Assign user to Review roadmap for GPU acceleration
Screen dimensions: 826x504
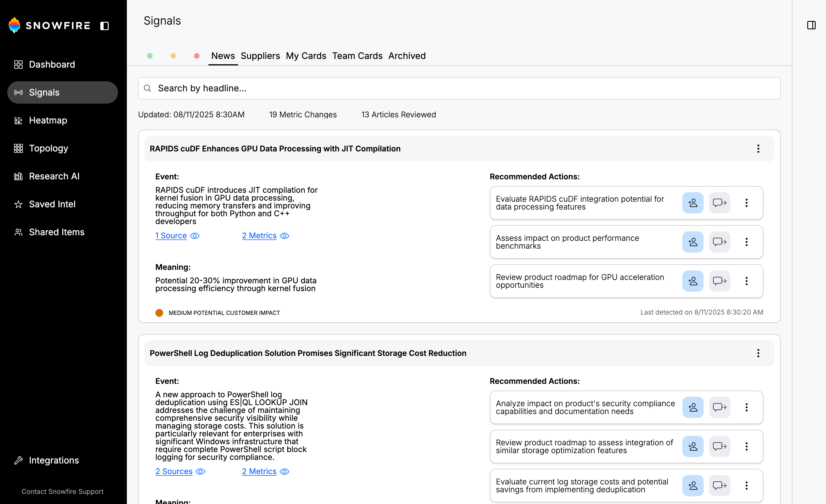tap(693, 281)
